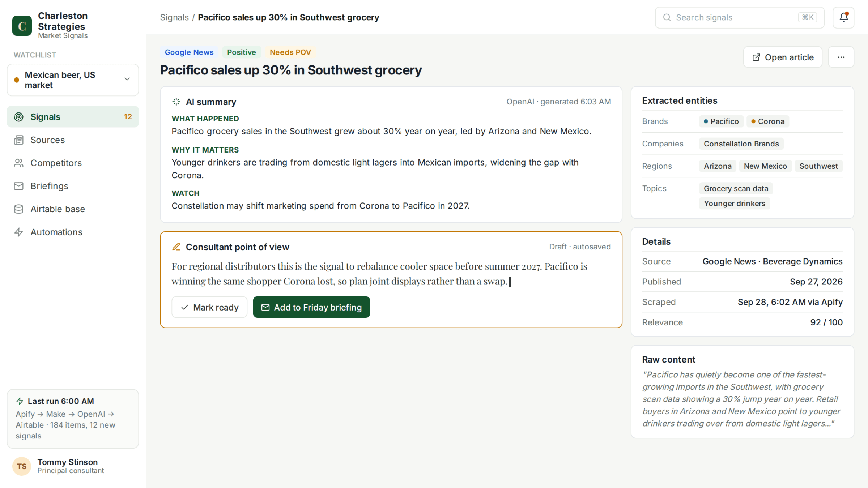Click the Signals count badge 12
Screen dimensions: 868x488
click(128, 117)
